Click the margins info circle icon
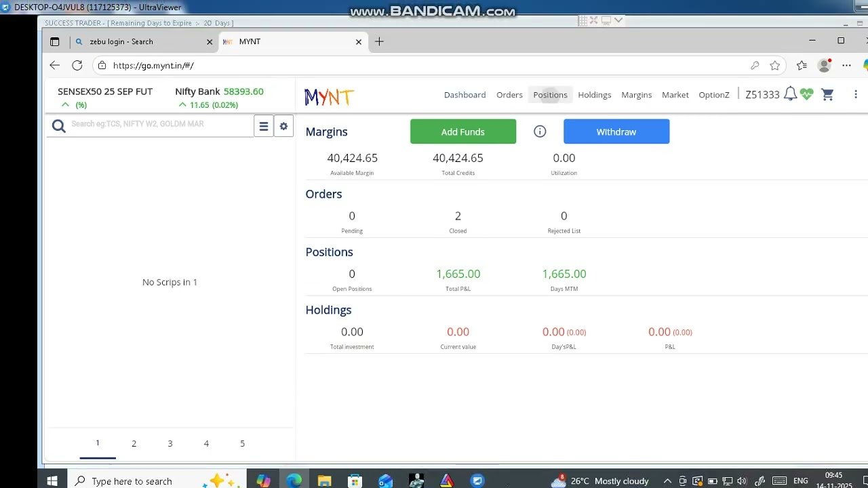Viewport: 868px width, 488px height. [540, 131]
